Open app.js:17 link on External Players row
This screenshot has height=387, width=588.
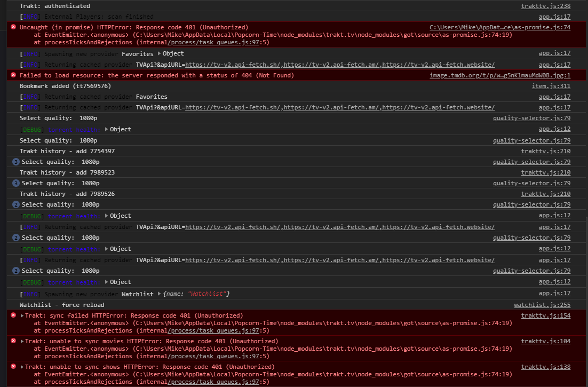(x=554, y=17)
